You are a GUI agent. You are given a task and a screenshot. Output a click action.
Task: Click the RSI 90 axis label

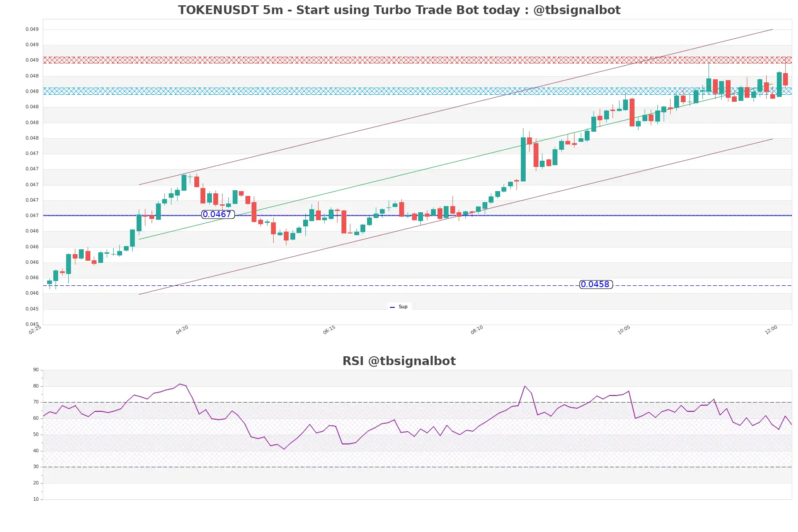pos(36,370)
